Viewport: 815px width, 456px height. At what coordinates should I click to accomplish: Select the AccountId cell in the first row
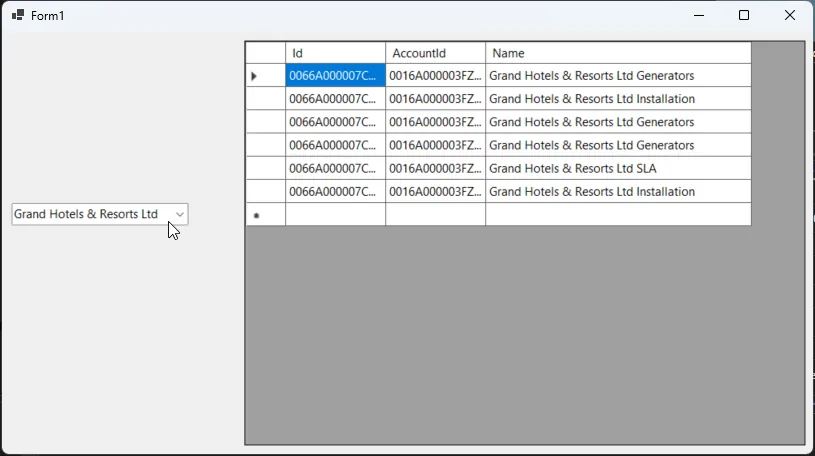tap(435, 76)
